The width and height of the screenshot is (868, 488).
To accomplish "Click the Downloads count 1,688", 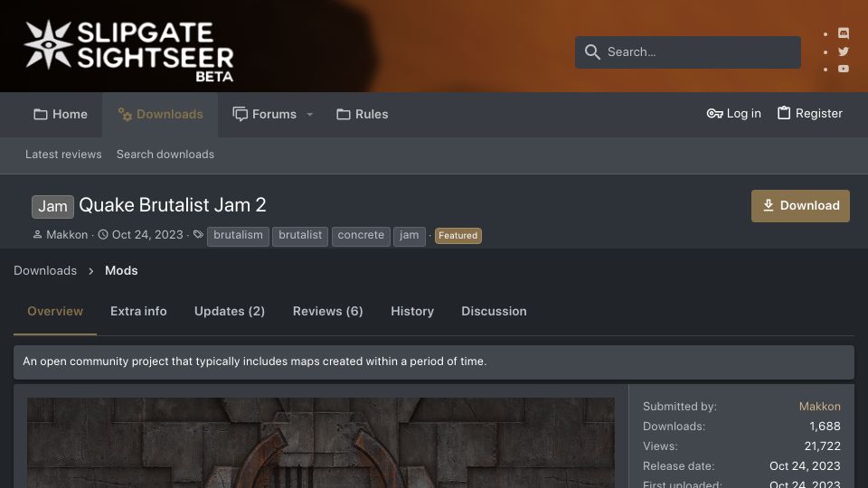I will click(x=825, y=426).
